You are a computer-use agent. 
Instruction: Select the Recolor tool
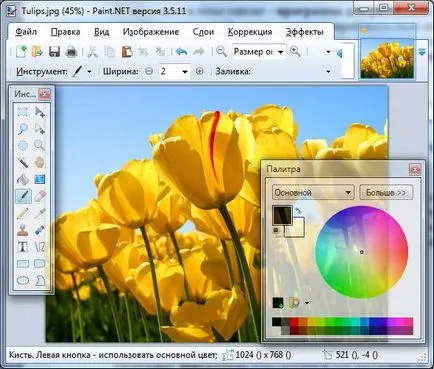40,230
